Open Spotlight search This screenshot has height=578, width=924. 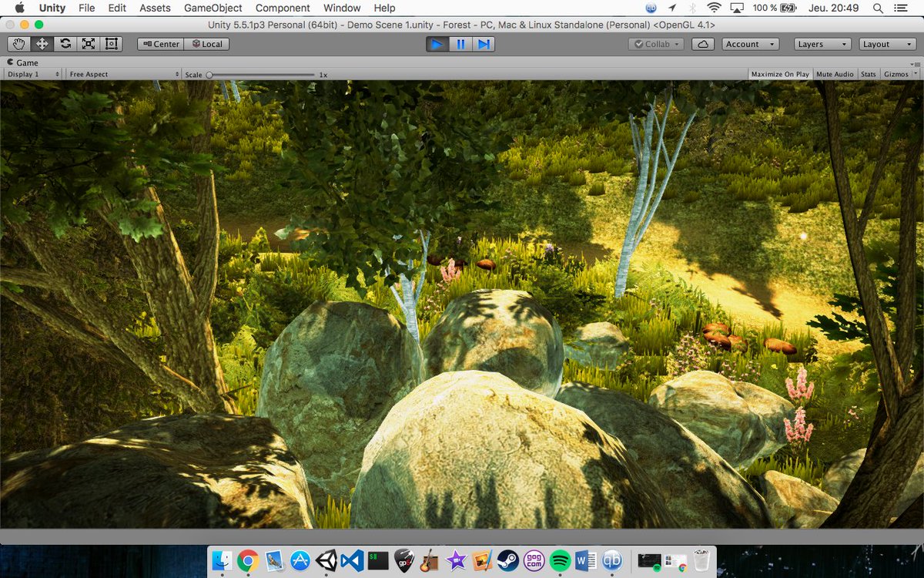pos(879,8)
